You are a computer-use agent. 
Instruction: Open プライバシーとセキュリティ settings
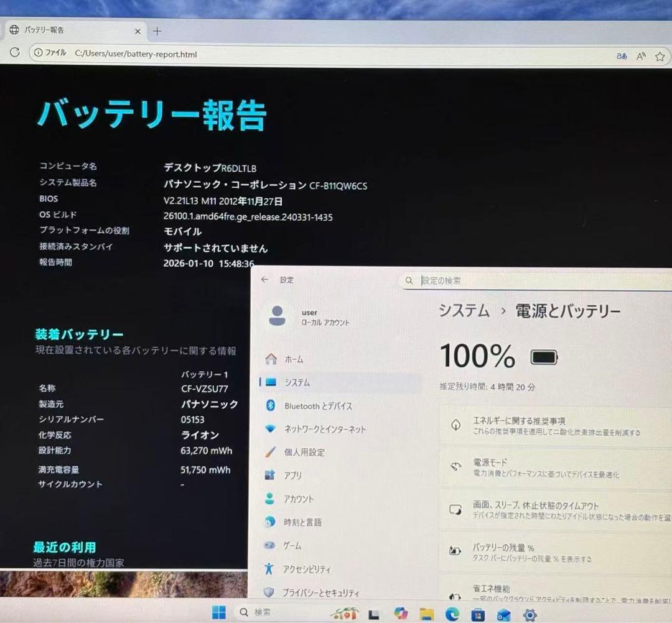click(x=321, y=592)
